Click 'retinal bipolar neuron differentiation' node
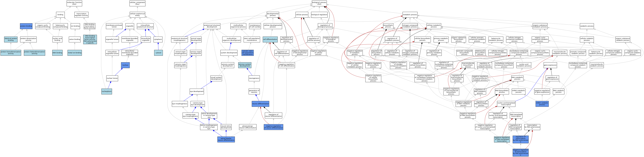This screenshot has width=644, height=157. (226, 139)
